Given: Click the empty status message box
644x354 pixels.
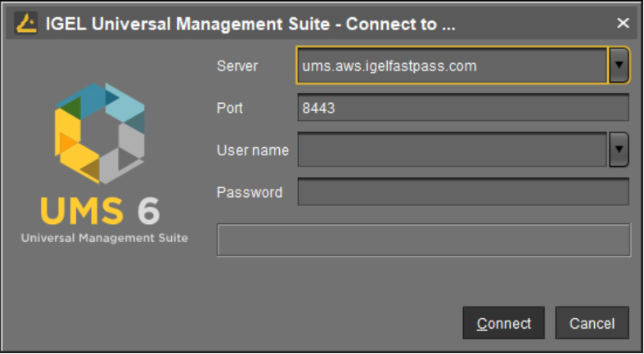Looking at the screenshot, I should [423, 240].
